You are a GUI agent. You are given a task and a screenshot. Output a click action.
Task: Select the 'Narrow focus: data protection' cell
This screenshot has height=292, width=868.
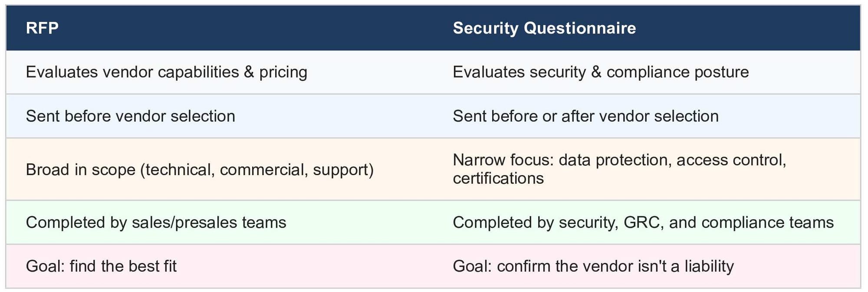point(619,169)
